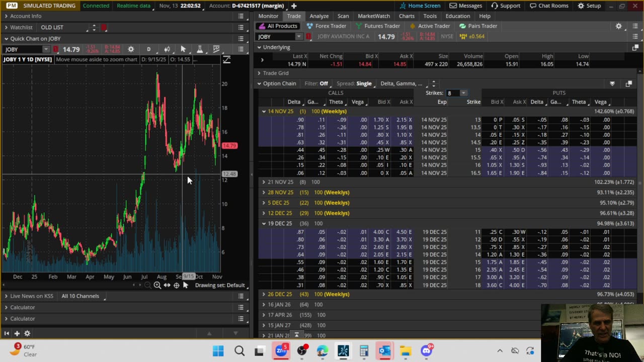644x362 pixels.
Task: Open the MarketWatch tab
Action: click(374, 16)
